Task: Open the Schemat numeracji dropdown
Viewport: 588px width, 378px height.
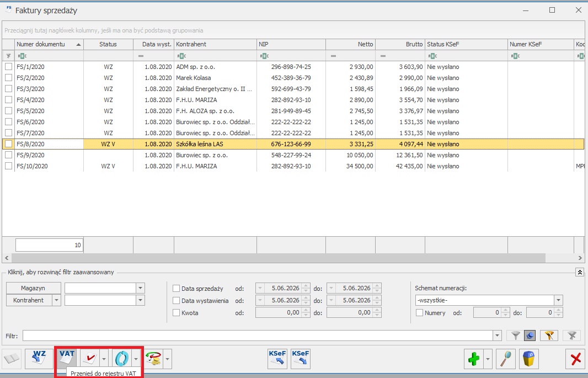Action: 558,300
